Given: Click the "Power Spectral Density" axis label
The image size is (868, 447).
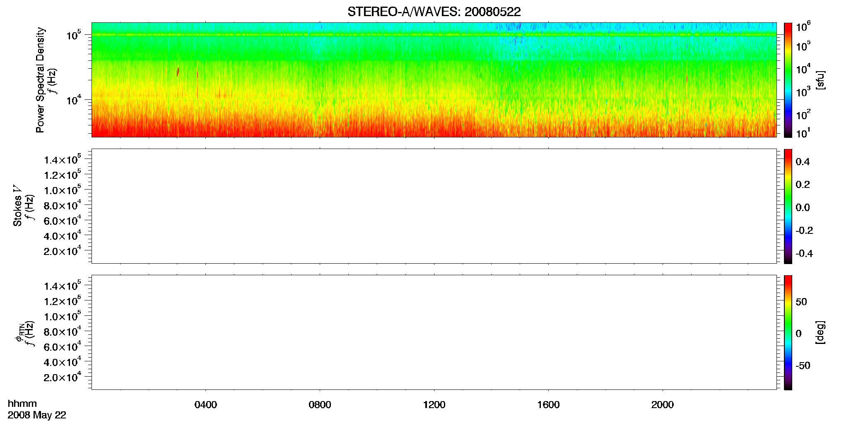Looking at the screenshot, I should pos(40,80).
